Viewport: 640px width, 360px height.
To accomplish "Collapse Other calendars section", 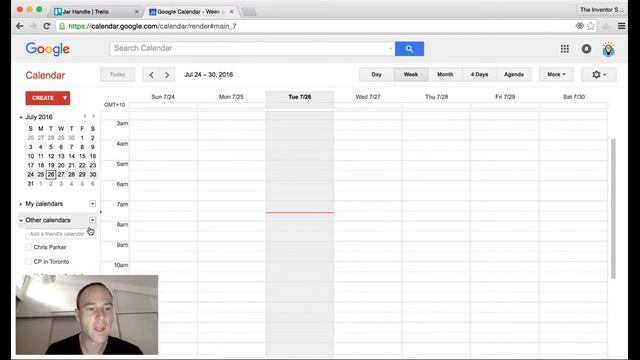I will [x=20, y=220].
